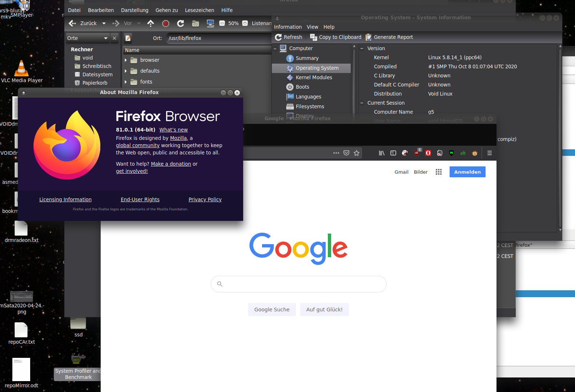Go back with the Zurück button
575x392 pixels.
pyautogui.click(x=83, y=23)
